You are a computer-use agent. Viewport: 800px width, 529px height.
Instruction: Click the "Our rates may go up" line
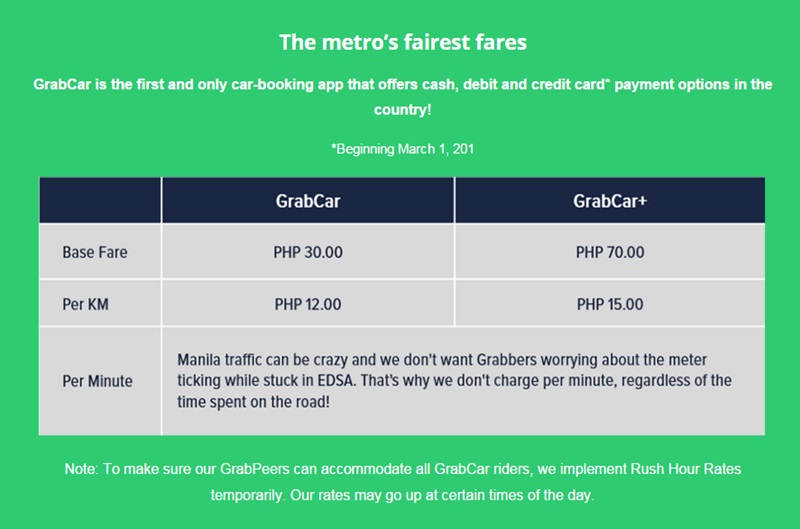tap(442, 495)
